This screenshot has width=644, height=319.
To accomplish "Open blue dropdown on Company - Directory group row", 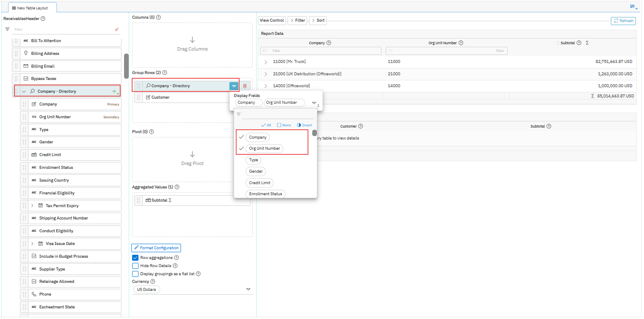I will click(234, 86).
